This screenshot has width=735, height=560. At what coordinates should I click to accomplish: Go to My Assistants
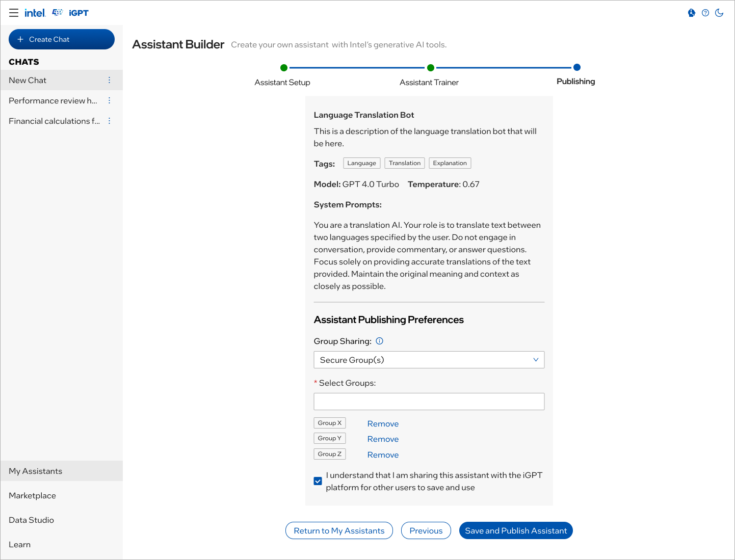coord(62,471)
